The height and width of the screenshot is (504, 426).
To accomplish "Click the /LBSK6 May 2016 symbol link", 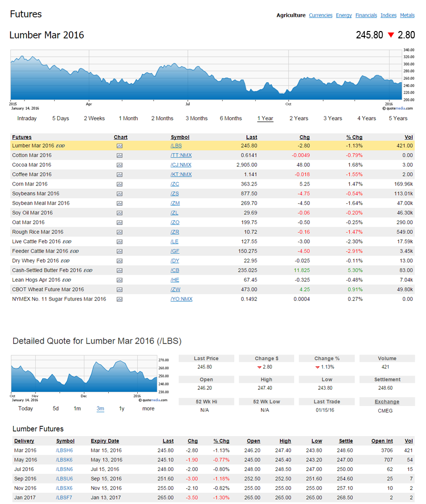I will [x=64, y=460].
